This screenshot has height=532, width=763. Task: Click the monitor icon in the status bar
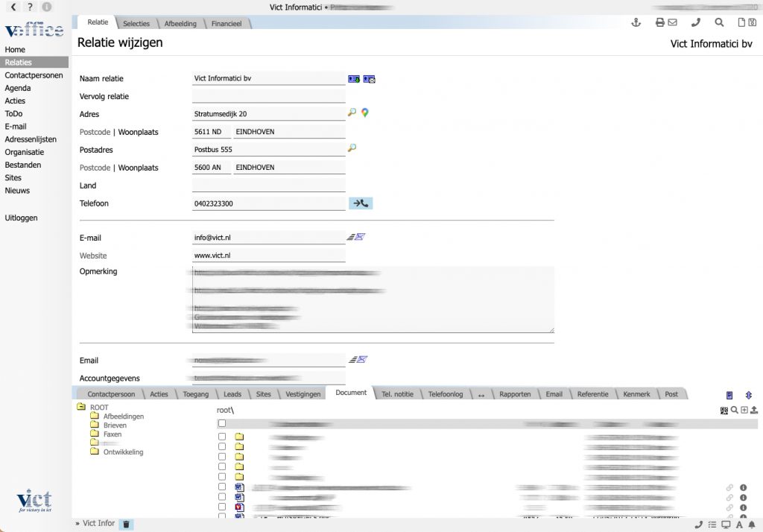click(726, 525)
